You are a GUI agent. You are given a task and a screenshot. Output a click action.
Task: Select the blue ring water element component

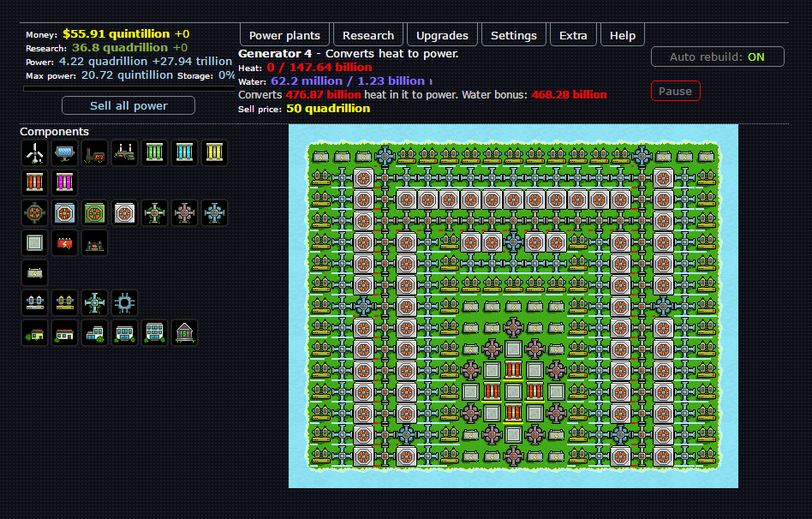coord(125,303)
